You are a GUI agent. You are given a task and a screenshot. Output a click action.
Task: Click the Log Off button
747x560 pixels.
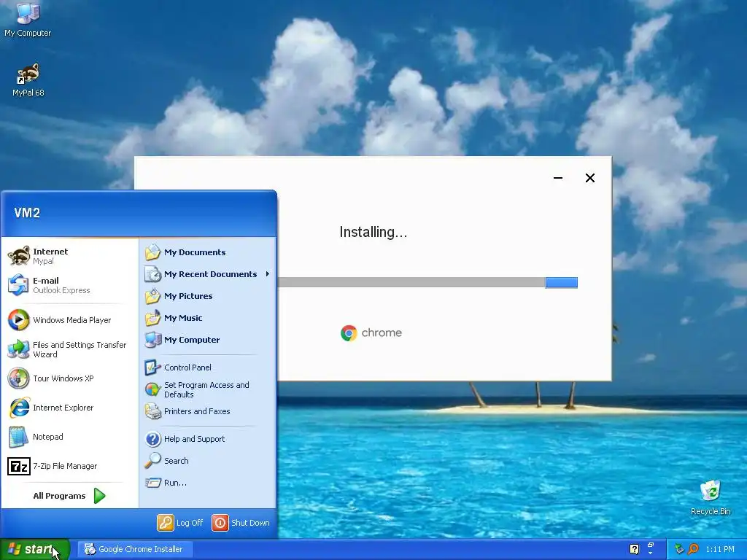point(180,523)
